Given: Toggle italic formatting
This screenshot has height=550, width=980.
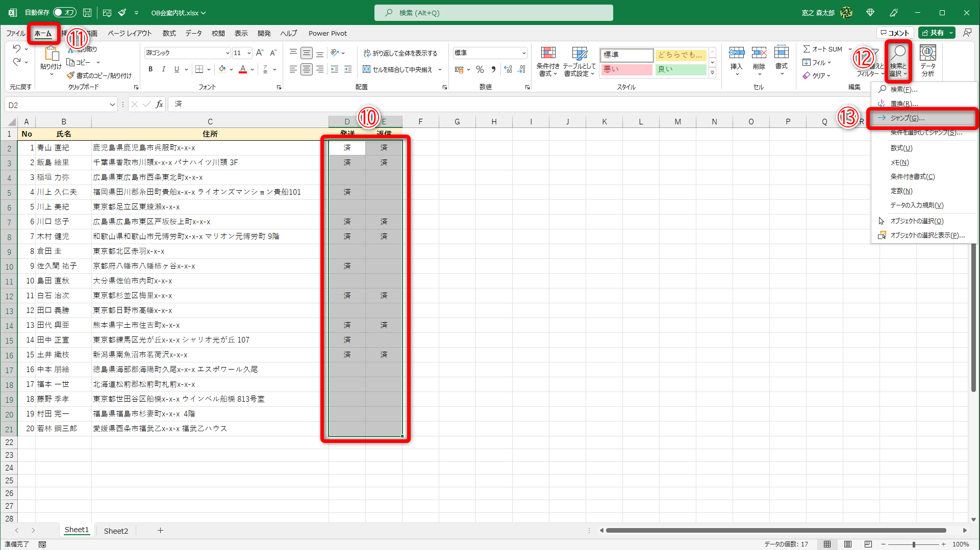Looking at the screenshot, I should tap(163, 69).
